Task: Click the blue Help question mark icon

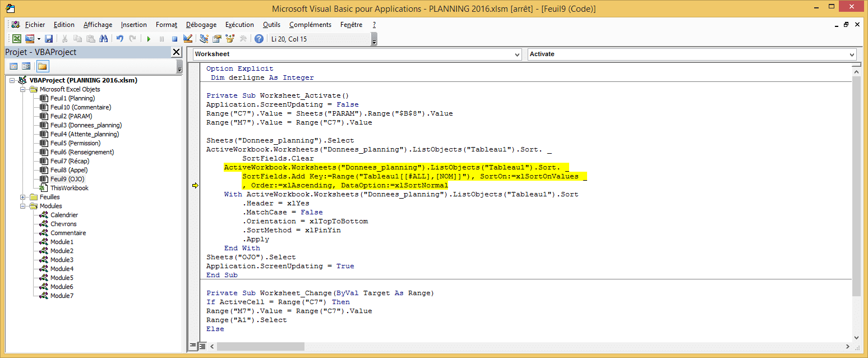Action: click(258, 39)
